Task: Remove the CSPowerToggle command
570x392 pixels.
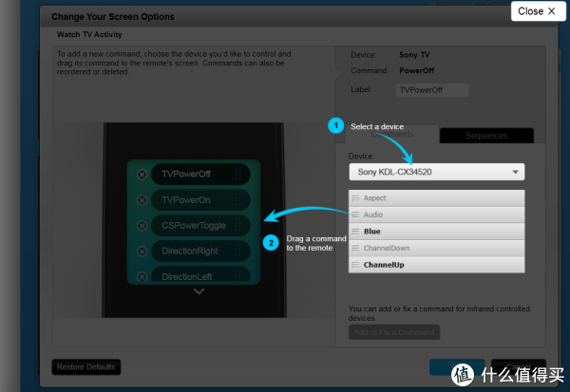Action: [142, 226]
